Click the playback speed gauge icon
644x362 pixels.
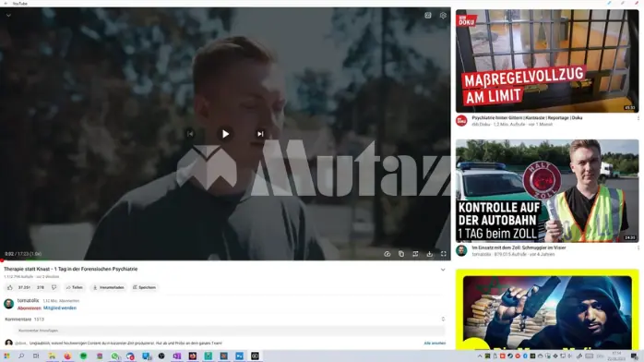(387, 254)
